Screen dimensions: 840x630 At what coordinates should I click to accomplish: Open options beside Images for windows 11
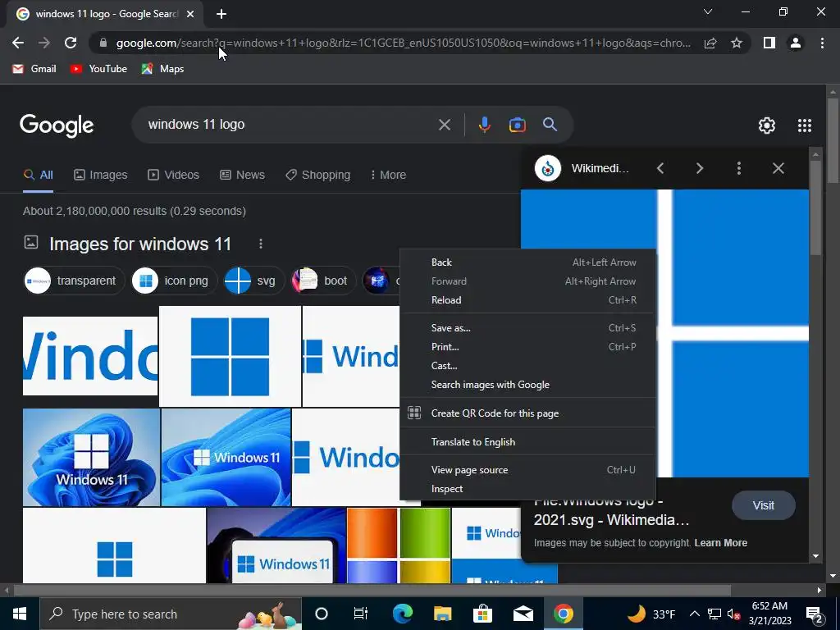tap(261, 244)
